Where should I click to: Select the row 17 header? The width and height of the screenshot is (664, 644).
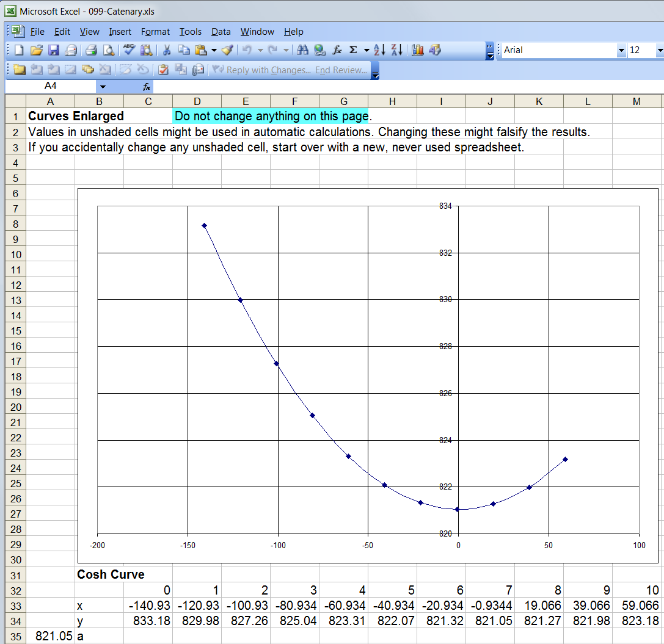pyautogui.click(x=16, y=361)
